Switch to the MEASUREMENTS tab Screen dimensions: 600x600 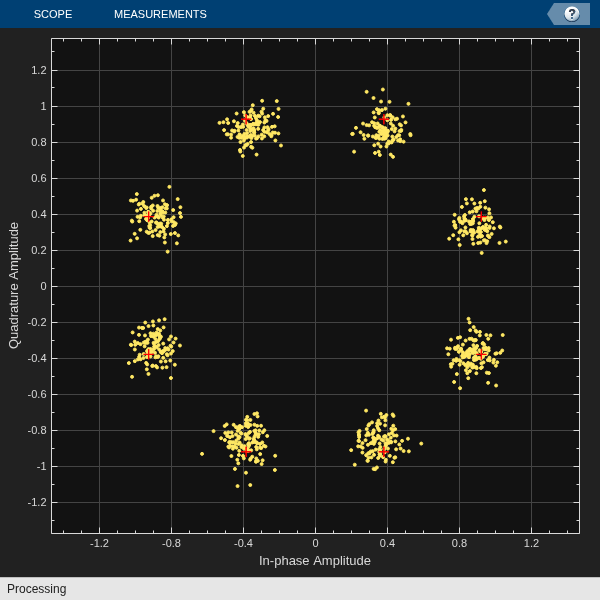[x=160, y=14]
